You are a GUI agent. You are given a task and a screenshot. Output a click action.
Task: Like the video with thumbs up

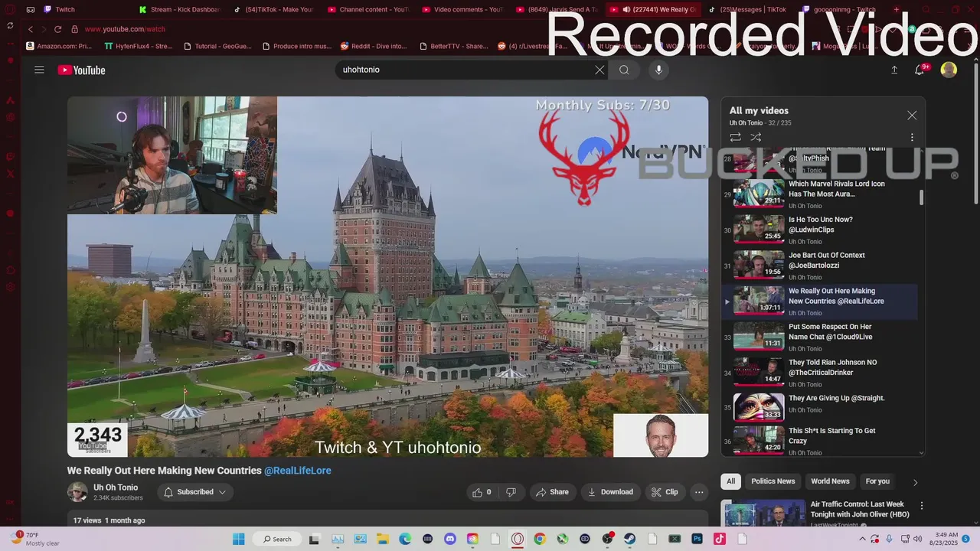pos(482,492)
